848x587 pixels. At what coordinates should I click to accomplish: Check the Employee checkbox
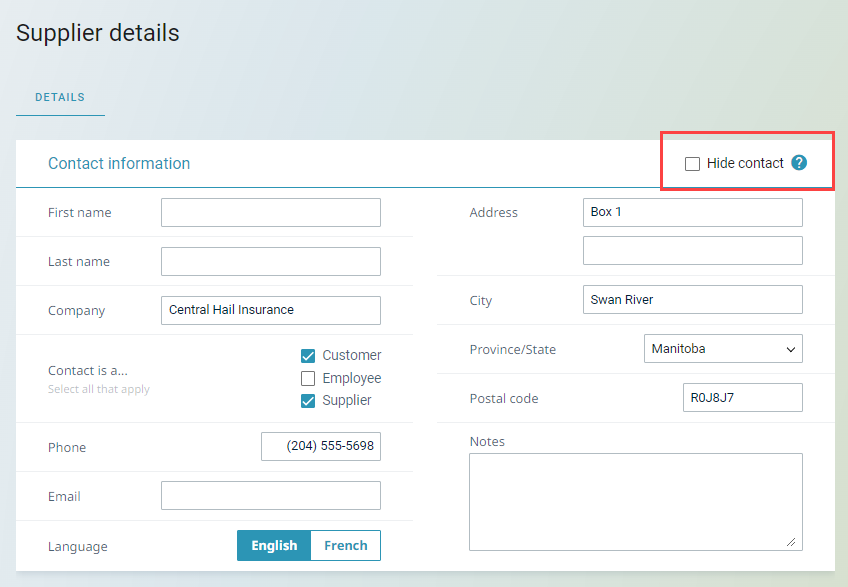click(308, 378)
